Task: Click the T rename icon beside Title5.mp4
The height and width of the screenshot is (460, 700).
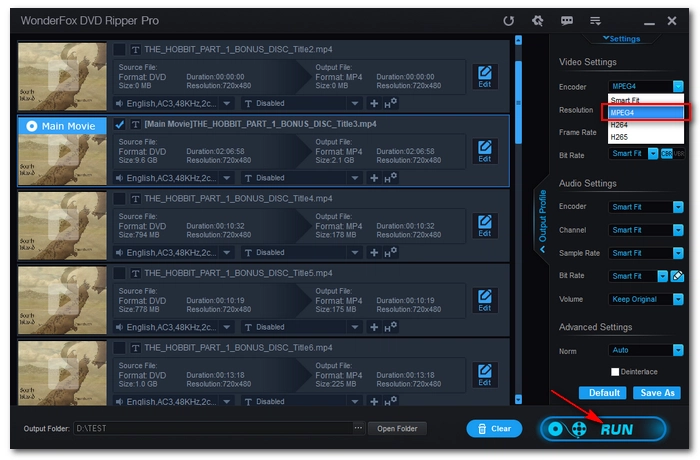Action: click(x=135, y=273)
